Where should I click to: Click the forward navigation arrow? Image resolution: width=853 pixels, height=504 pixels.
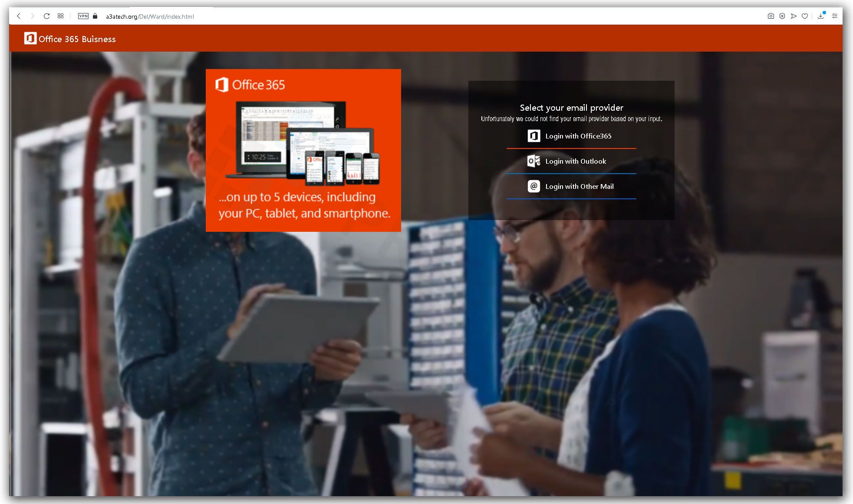(33, 16)
